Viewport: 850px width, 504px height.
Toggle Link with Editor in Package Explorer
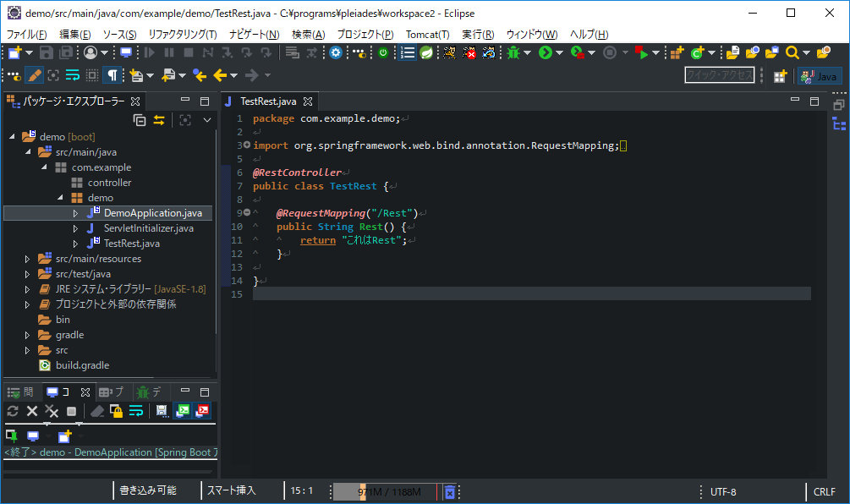pyautogui.click(x=158, y=120)
